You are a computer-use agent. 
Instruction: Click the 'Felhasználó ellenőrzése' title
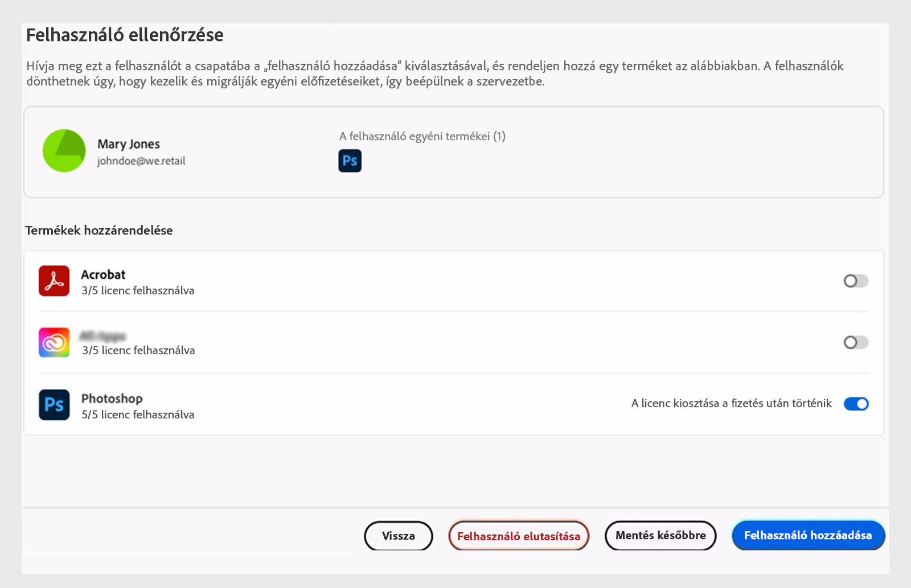pyautogui.click(x=125, y=35)
